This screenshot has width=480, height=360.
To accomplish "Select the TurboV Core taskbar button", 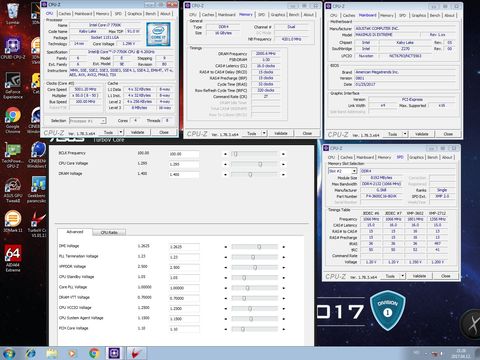I will point(136,353).
